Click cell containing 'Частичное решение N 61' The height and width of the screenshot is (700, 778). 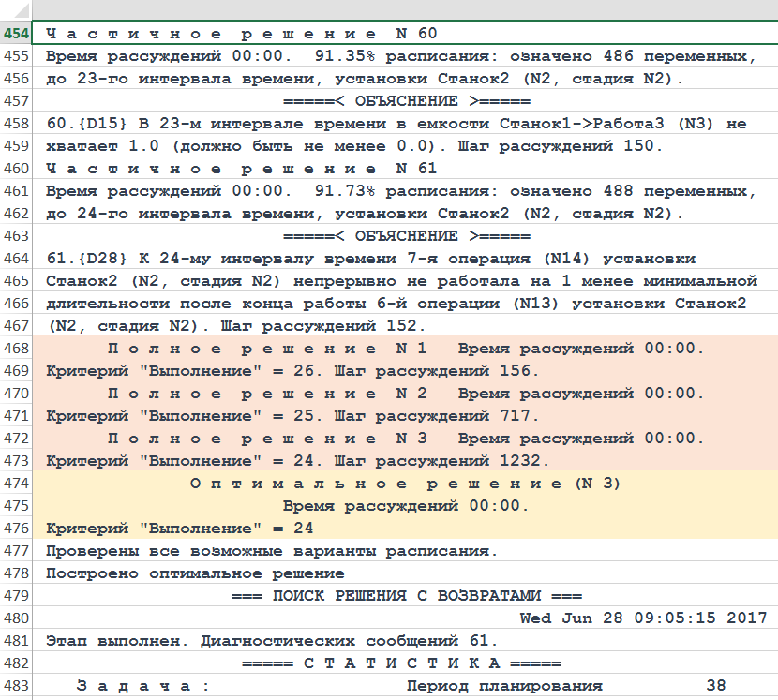241,169
